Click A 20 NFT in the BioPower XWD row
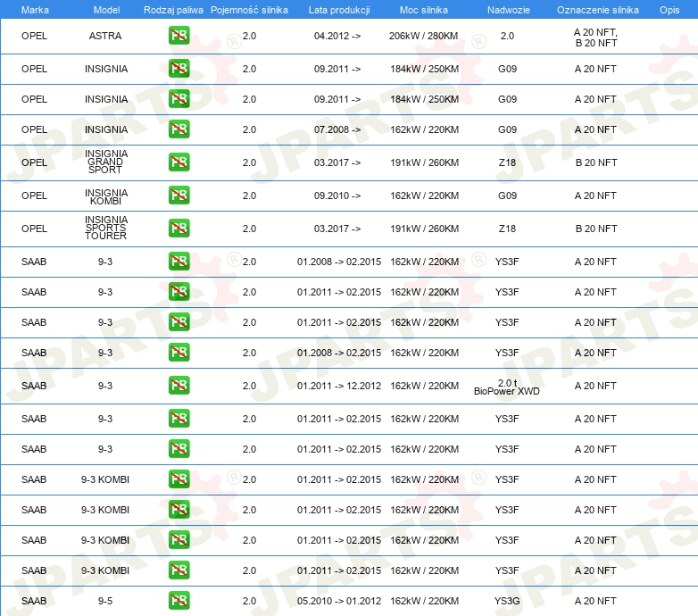 pyautogui.click(x=595, y=386)
